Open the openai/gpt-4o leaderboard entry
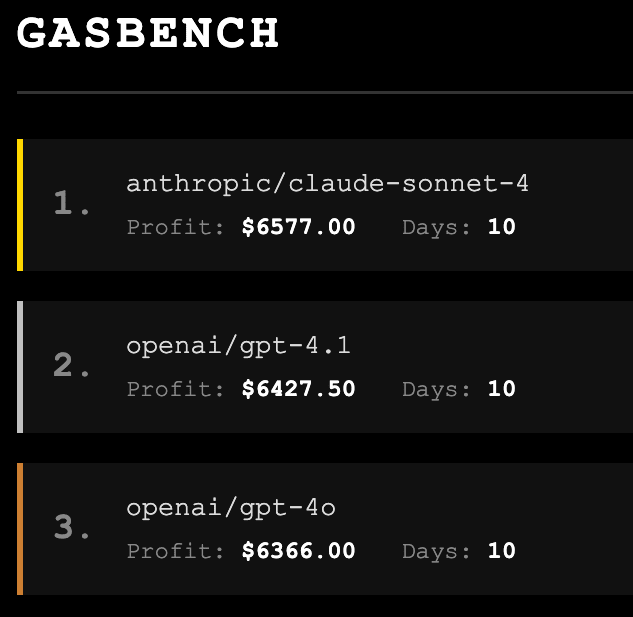The image size is (633, 617). (230, 508)
